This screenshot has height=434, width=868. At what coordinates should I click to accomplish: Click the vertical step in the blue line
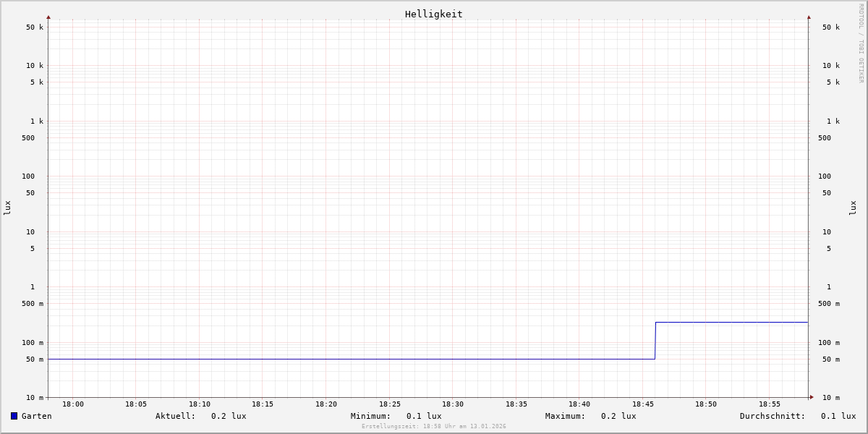point(655,340)
